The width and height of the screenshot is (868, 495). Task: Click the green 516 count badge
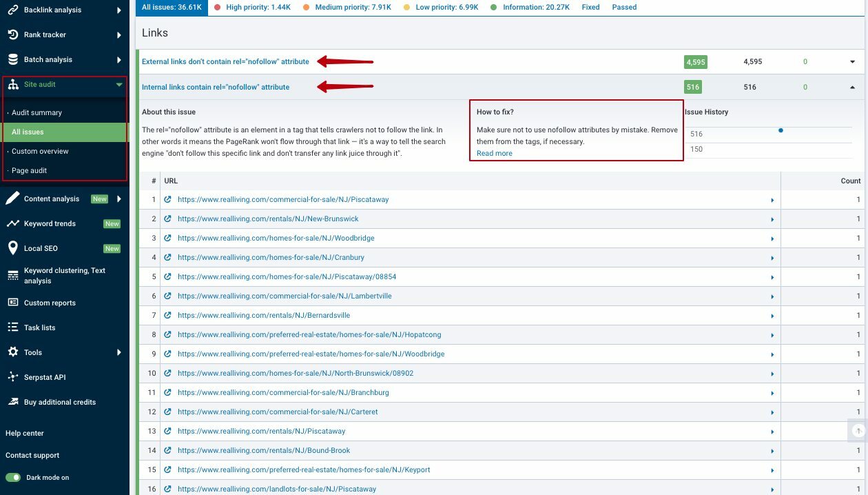[x=693, y=87]
